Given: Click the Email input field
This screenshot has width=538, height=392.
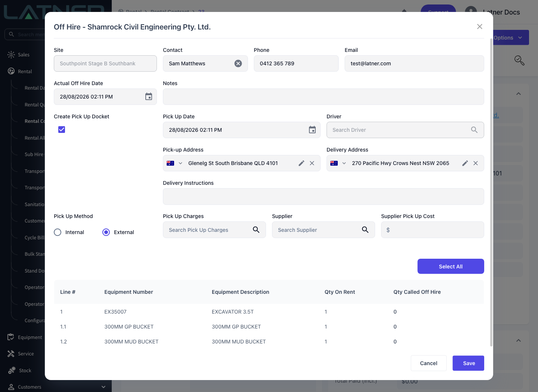Looking at the screenshot, I should (x=414, y=63).
